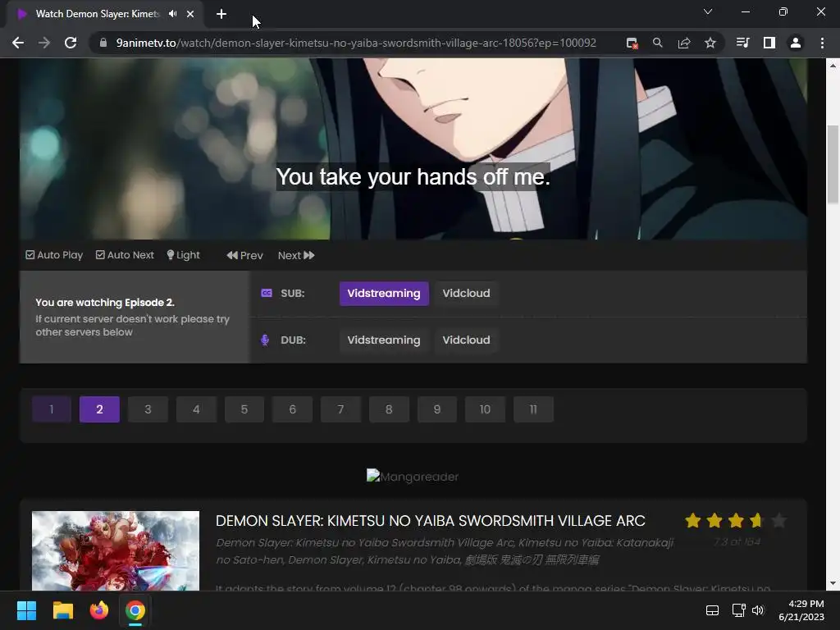Open episode 9

[437, 409]
